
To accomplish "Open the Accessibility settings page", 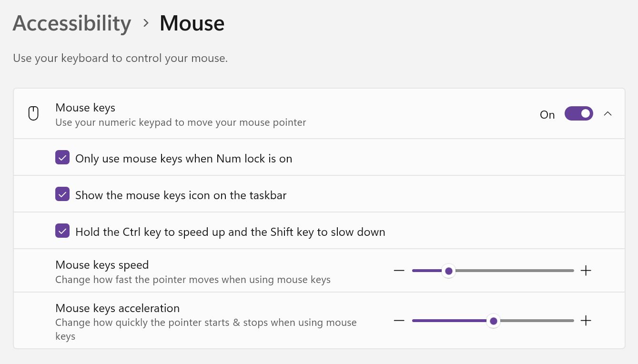I will pos(71,22).
